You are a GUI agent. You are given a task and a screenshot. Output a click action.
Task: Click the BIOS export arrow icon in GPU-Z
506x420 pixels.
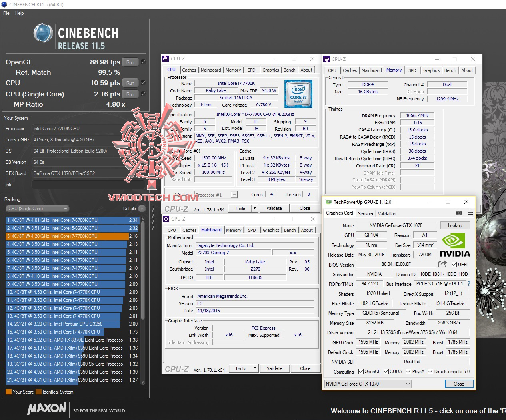click(x=442, y=264)
